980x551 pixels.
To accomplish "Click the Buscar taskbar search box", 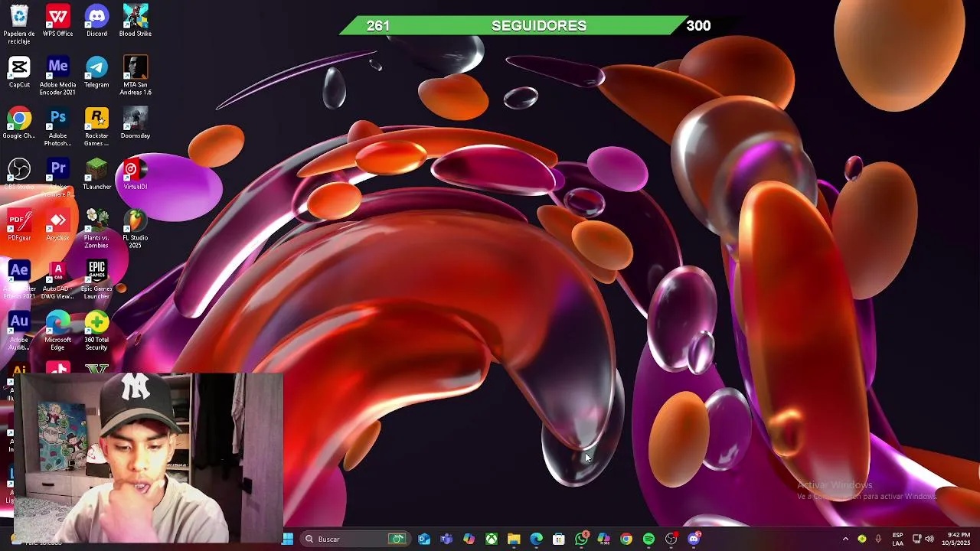I will [x=355, y=539].
